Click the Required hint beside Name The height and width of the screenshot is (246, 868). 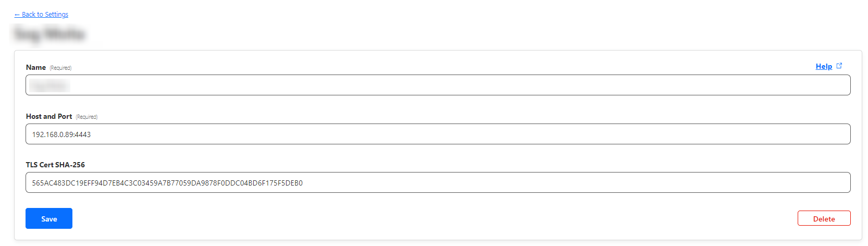(60, 68)
